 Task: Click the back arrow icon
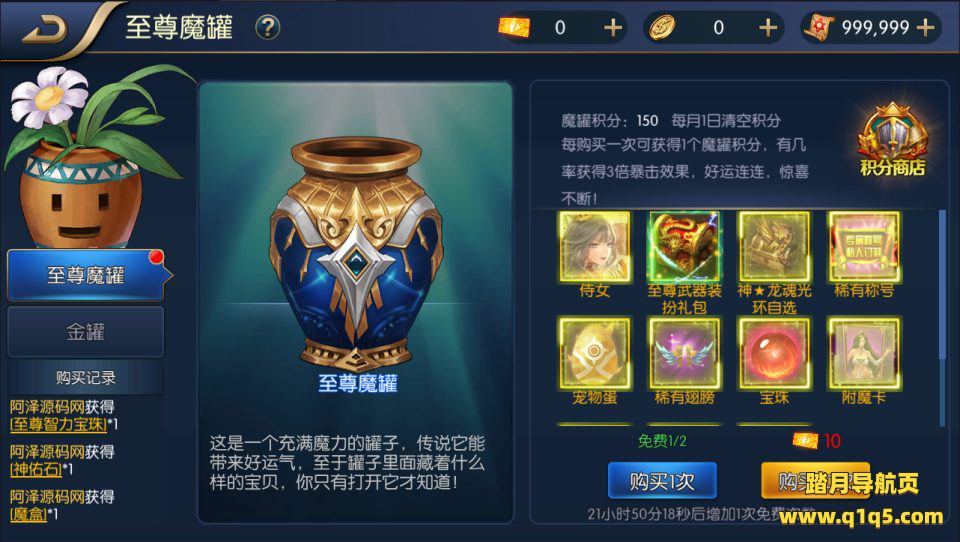point(44,29)
